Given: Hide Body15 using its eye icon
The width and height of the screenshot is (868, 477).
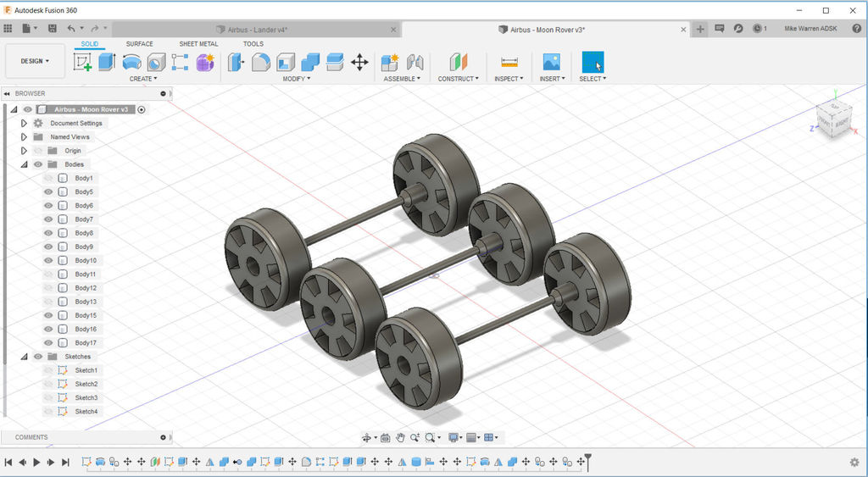Looking at the screenshot, I should [48, 315].
